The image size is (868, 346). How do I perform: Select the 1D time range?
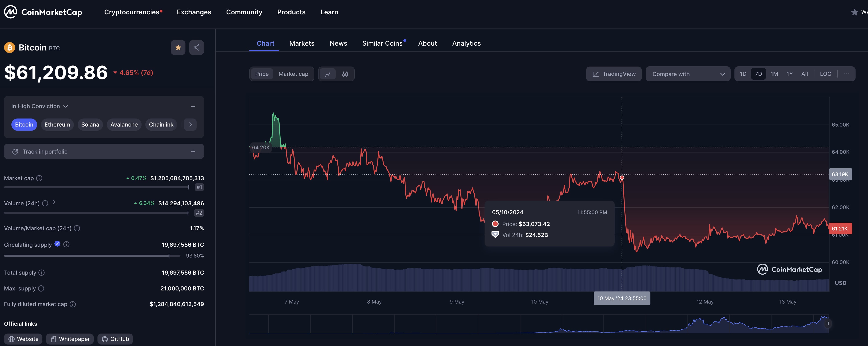click(x=743, y=74)
